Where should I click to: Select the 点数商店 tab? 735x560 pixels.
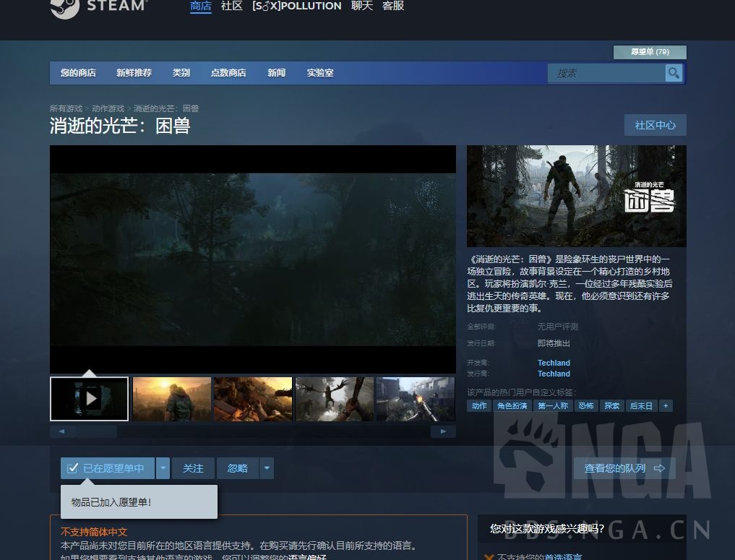tap(228, 73)
